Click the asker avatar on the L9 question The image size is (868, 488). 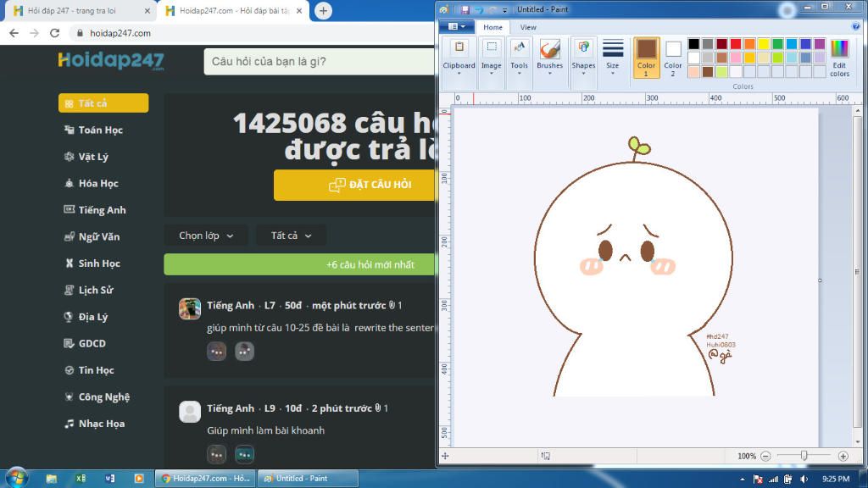[190, 412]
